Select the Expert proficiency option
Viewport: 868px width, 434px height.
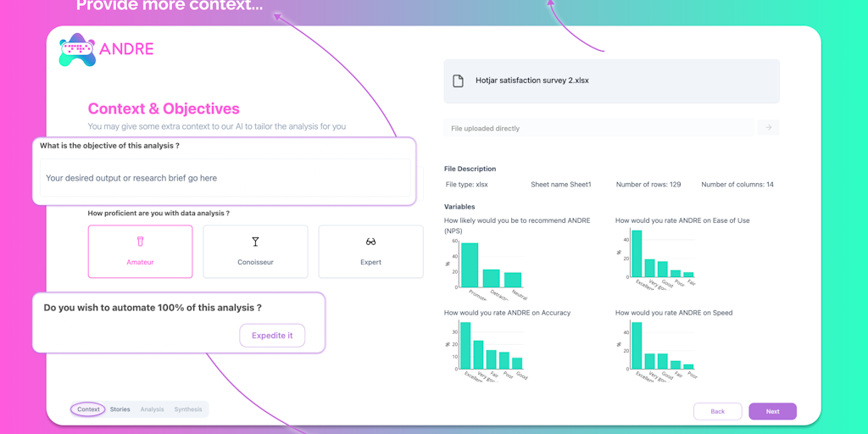click(x=371, y=251)
